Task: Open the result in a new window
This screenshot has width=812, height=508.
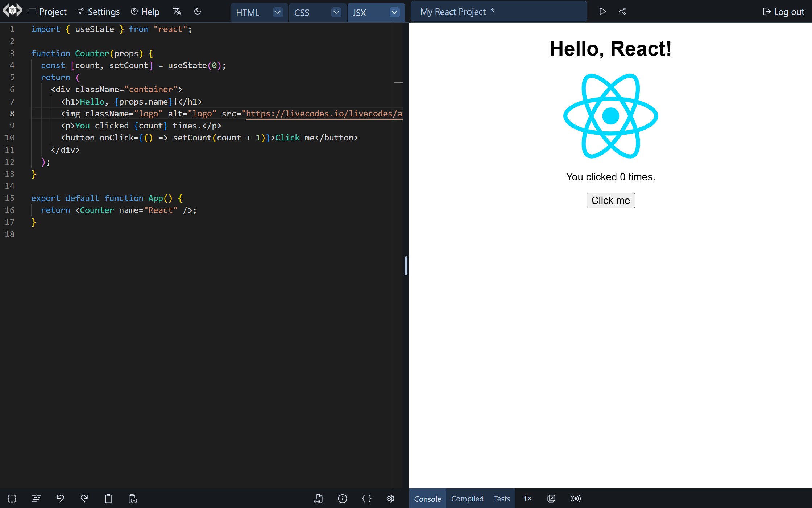Action: 551,498
